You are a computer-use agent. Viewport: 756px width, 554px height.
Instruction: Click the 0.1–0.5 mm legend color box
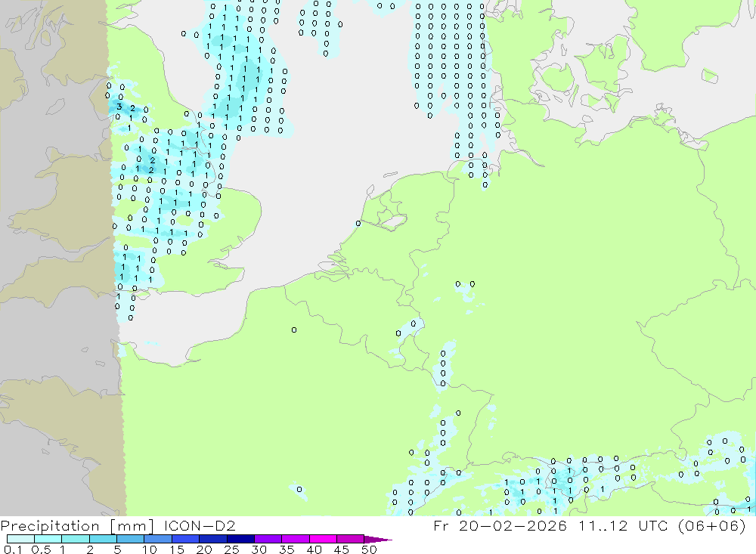point(20,539)
